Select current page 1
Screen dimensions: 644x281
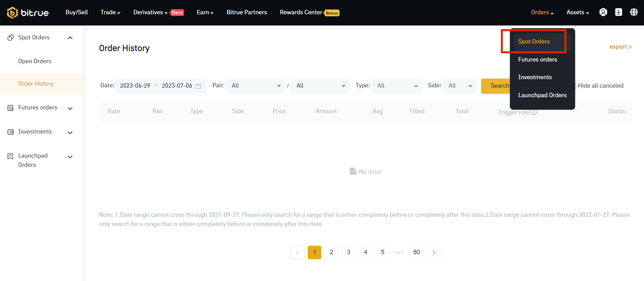tap(314, 252)
